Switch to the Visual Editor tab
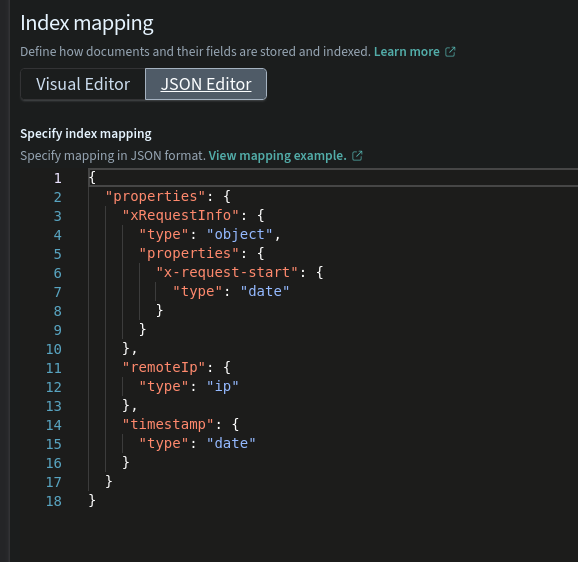 click(83, 84)
